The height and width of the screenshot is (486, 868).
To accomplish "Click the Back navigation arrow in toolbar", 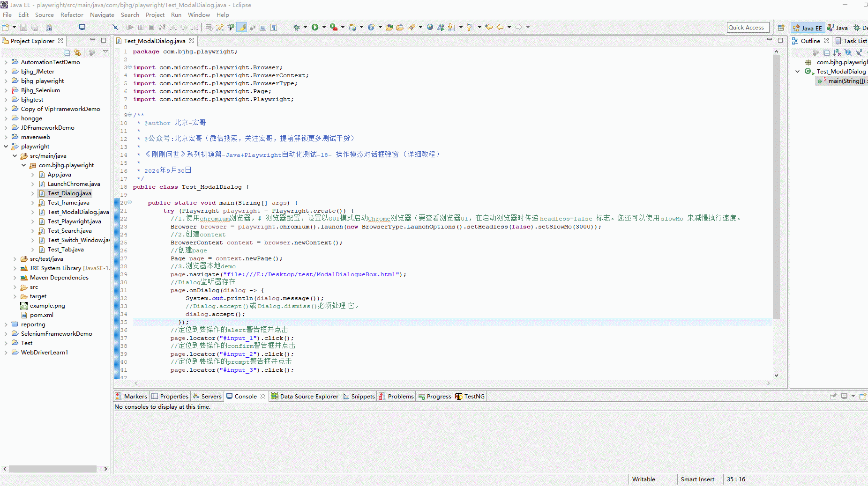I will coord(500,27).
